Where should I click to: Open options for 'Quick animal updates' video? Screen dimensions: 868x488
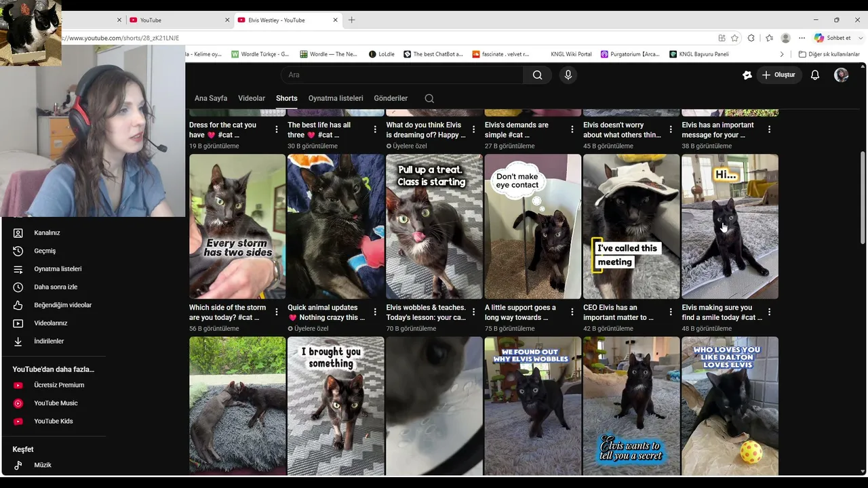click(375, 312)
